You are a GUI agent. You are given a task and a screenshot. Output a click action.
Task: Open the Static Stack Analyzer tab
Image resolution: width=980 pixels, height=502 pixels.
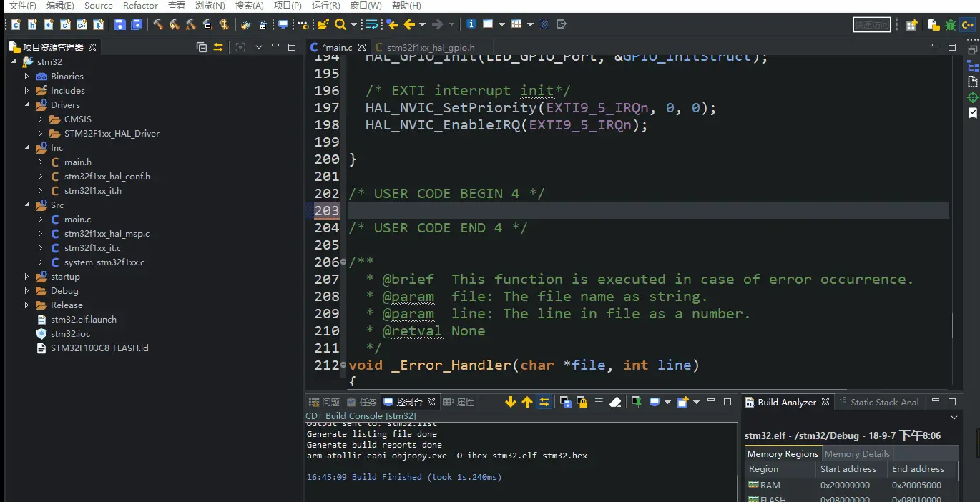pyautogui.click(x=879, y=402)
